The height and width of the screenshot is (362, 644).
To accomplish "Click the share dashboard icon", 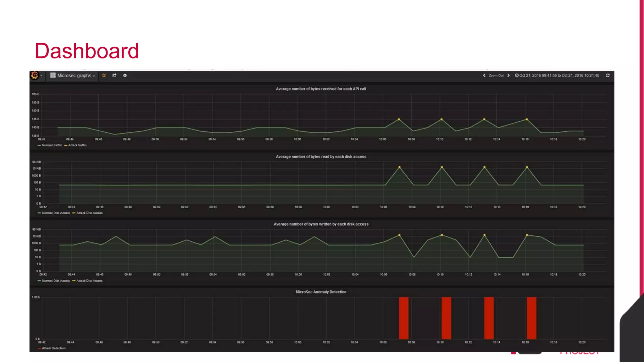I will [114, 75].
